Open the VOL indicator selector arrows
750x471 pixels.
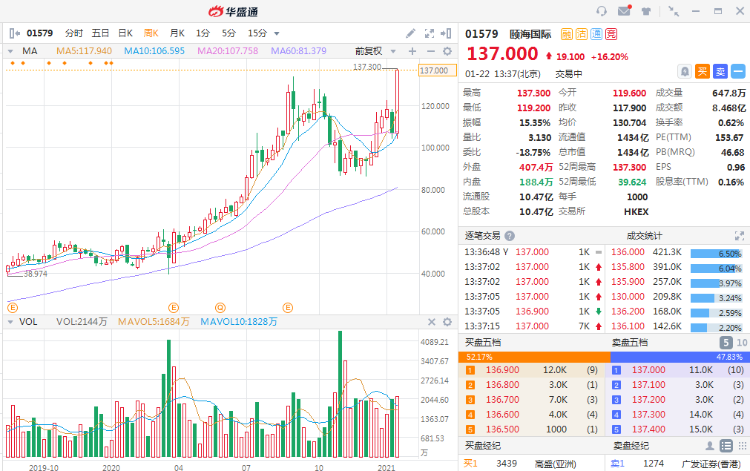click(11, 322)
